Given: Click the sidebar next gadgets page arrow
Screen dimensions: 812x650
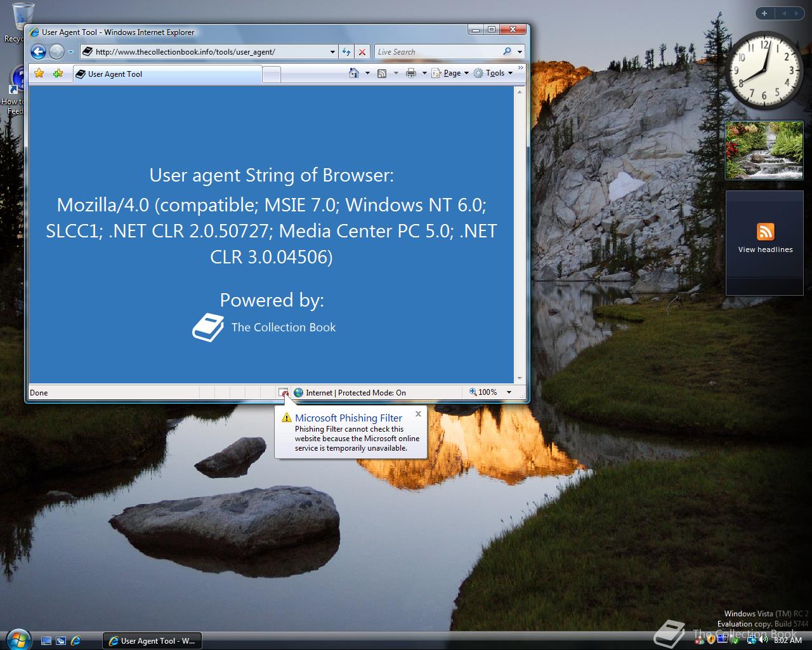Looking at the screenshot, I should pos(797,13).
